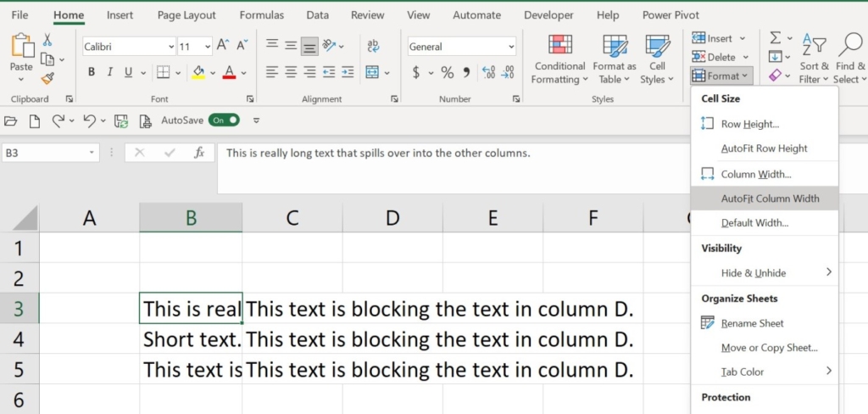This screenshot has height=414, width=868.
Task: Select AutoFit Column Width menu item
Action: (770, 199)
